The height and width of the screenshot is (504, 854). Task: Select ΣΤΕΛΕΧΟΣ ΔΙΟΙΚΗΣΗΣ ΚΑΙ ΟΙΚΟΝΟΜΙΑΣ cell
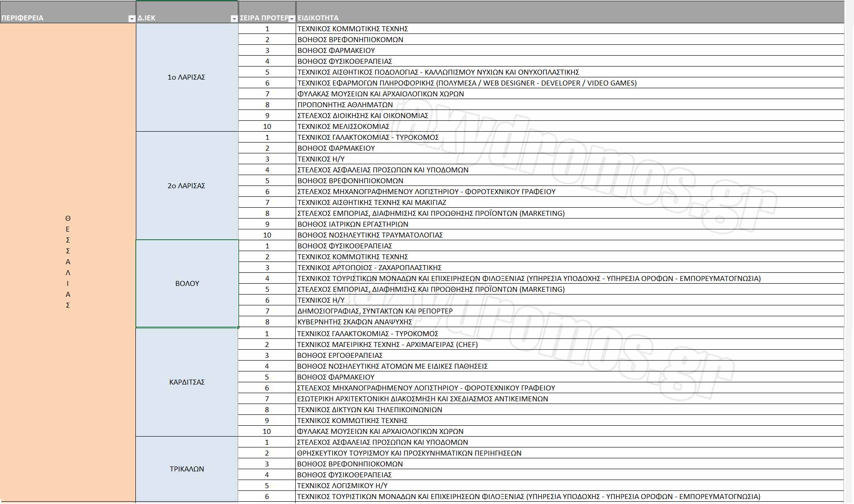coord(570,115)
